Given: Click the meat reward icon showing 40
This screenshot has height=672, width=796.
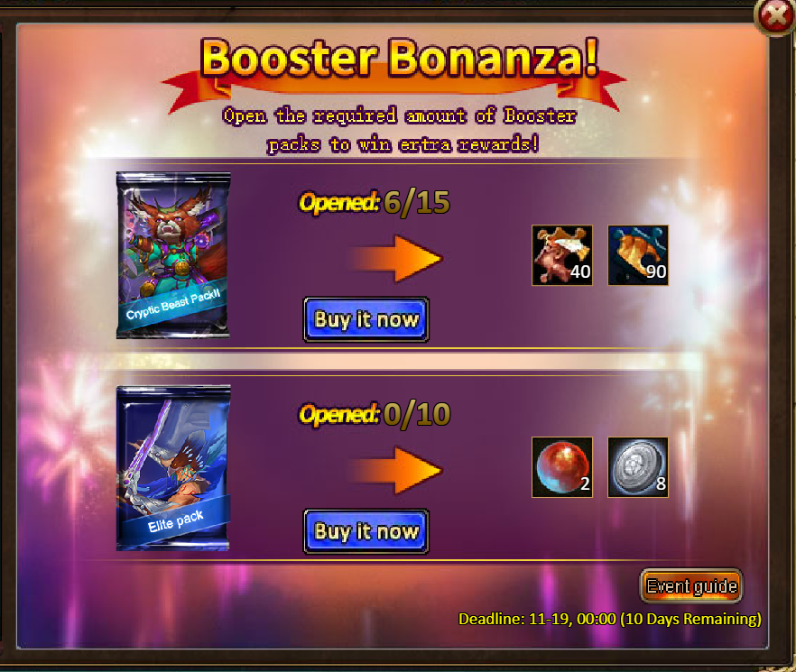Looking at the screenshot, I should tap(562, 255).
